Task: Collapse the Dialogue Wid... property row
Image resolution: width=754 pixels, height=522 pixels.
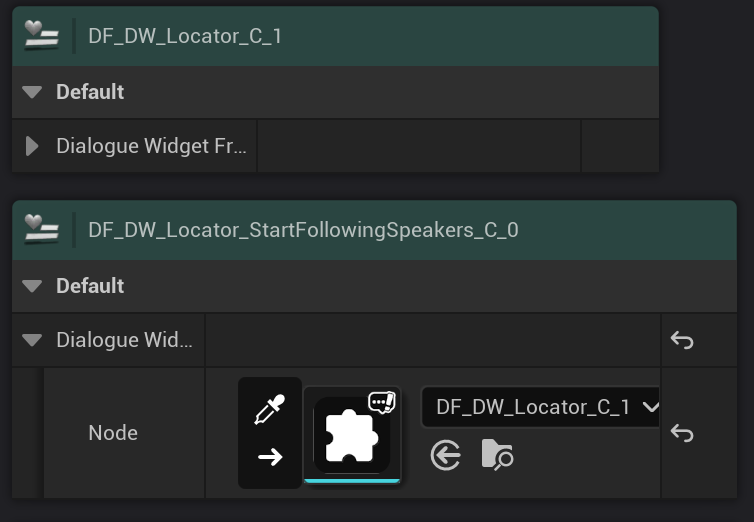Action: pos(32,340)
